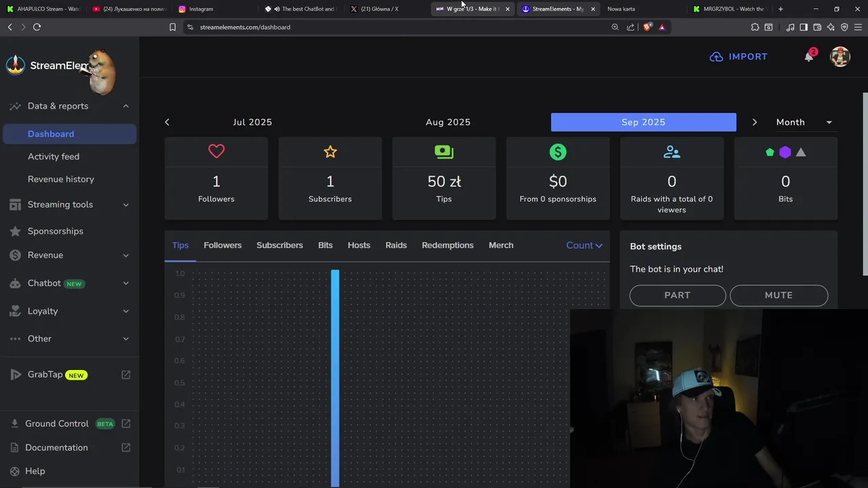This screenshot has height=488, width=868.
Task: Switch to the Bits chart tab
Action: pyautogui.click(x=325, y=245)
